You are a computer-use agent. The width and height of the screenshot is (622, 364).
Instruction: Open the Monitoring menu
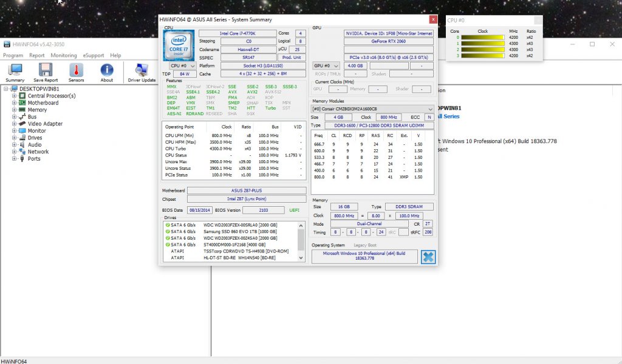click(x=63, y=55)
